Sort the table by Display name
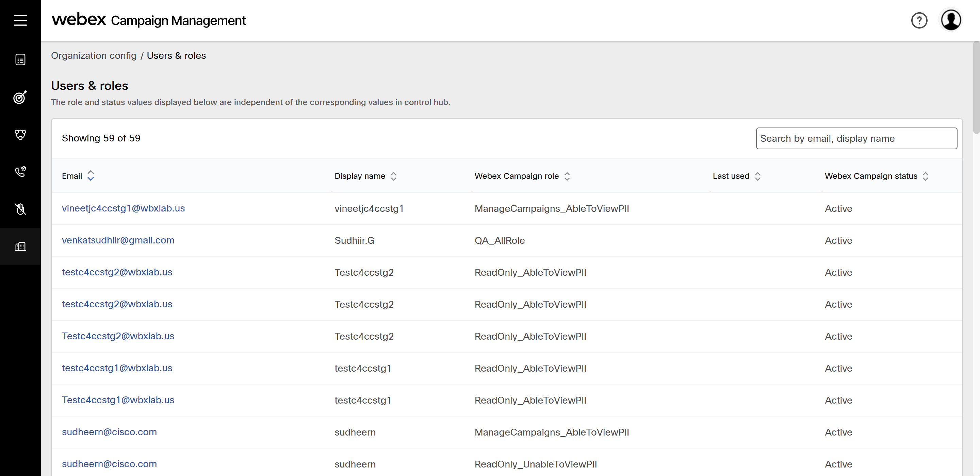The image size is (980, 476). coord(393,176)
